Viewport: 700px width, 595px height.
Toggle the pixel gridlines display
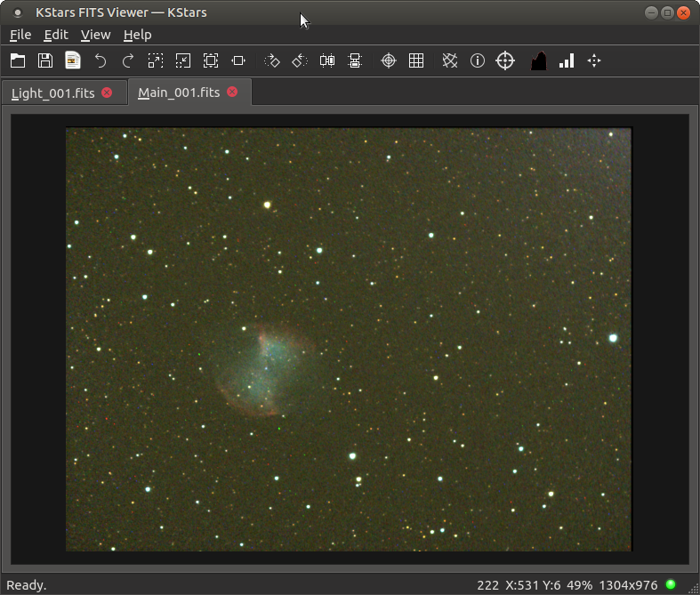click(416, 60)
